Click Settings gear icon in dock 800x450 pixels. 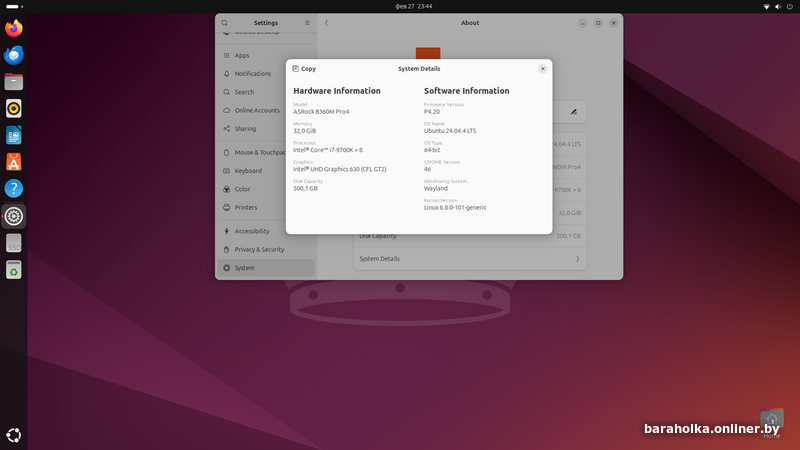coord(14,216)
